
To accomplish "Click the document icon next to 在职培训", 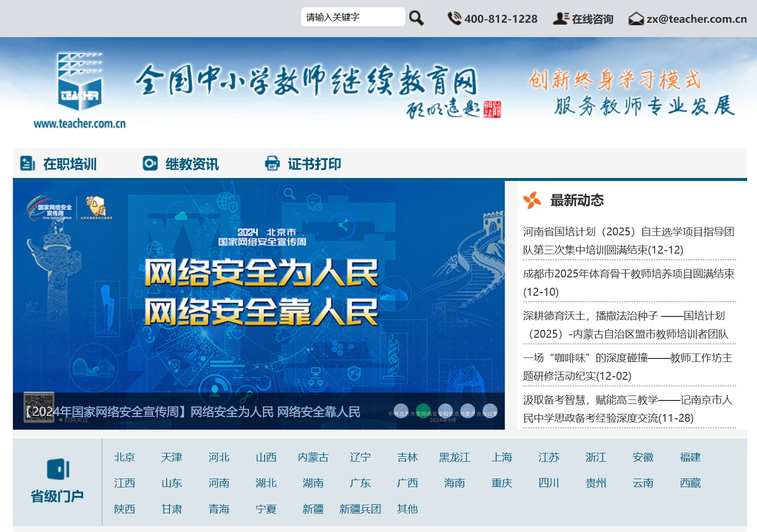I will coord(26,163).
